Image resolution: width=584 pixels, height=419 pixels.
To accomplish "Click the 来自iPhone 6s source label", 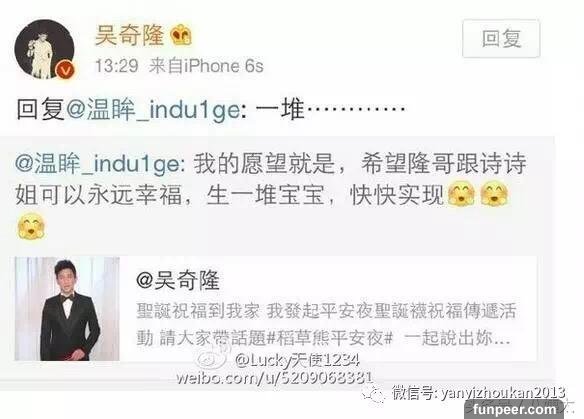I will (x=206, y=66).
